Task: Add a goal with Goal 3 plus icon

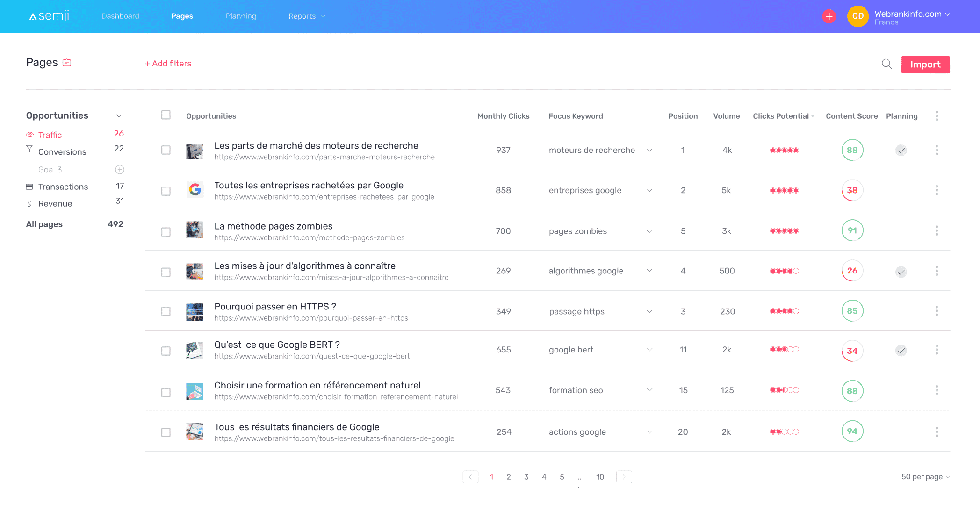Action: point(120,169)
